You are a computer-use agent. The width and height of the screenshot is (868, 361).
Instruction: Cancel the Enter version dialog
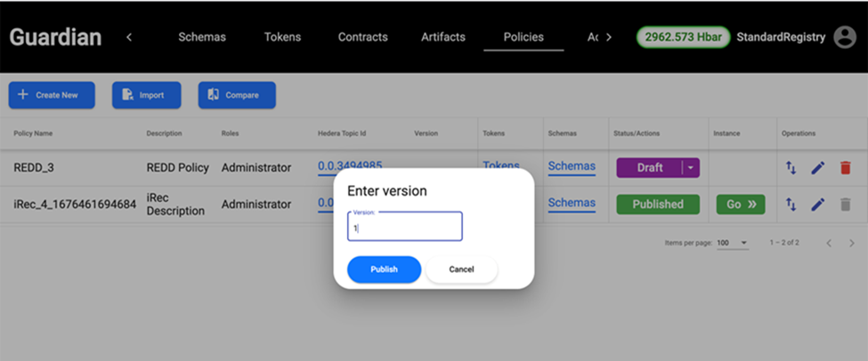(x=461, y=269)
